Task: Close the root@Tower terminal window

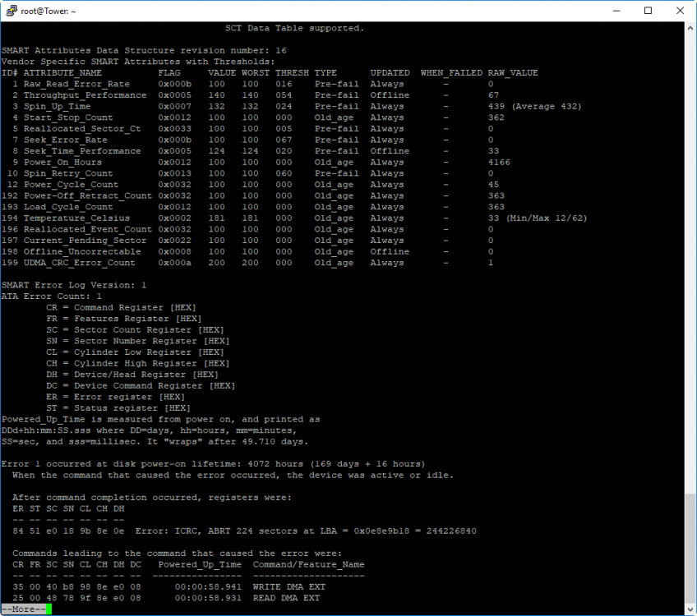Action: coord(680,11)
